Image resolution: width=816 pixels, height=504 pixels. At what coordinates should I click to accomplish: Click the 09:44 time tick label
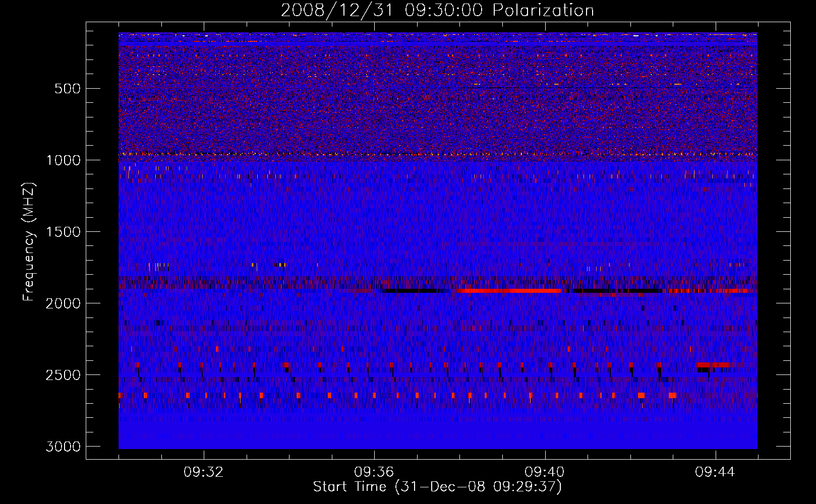[x=715, y=472]
